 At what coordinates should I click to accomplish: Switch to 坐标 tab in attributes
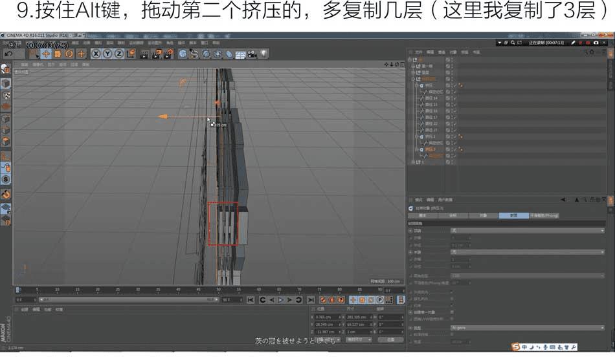coord(453,215)
